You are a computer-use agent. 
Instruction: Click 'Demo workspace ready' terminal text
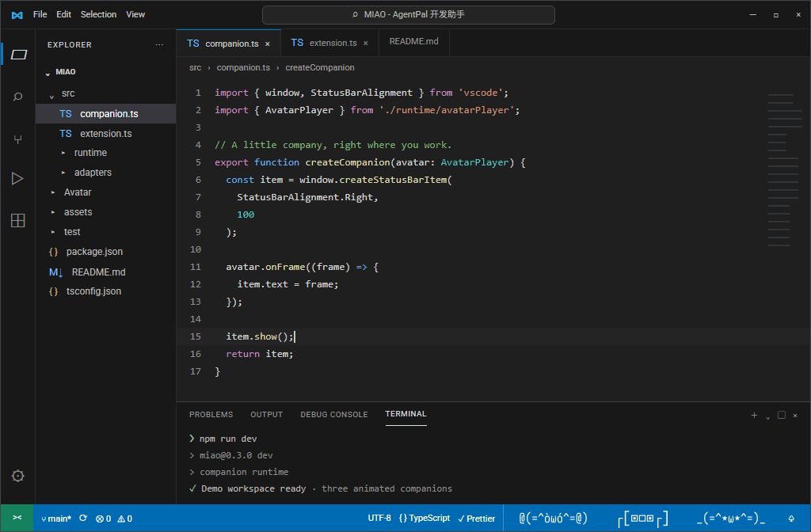coord(253,488)
